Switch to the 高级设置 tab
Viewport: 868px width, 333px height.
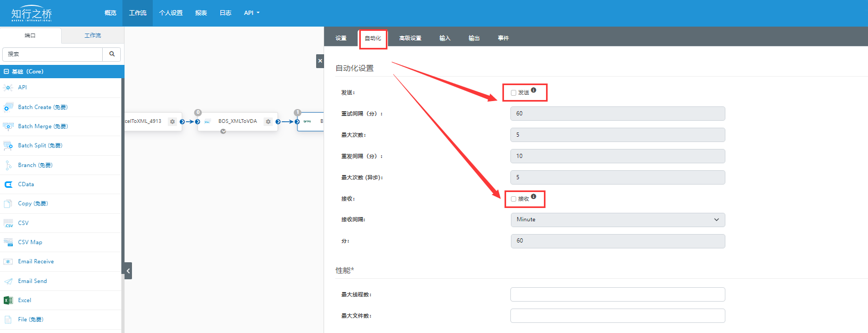pyautogui.click(x=410, y=38)
